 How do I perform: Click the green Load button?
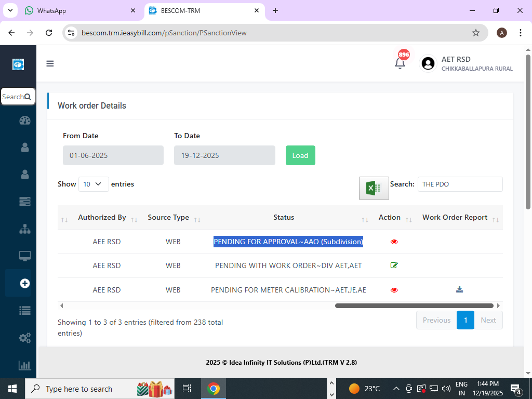pyautogui.click(x=300, y=155)
